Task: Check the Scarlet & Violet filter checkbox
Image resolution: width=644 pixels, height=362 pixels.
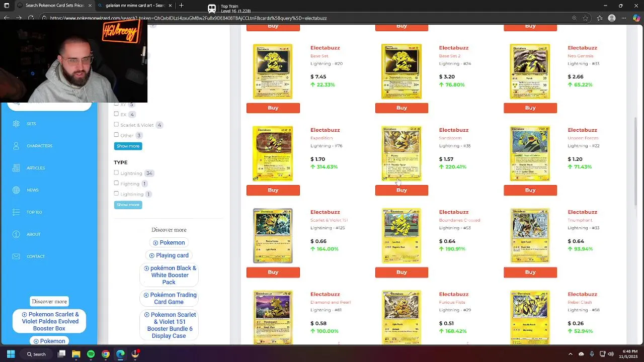Action: pyautogui.click(x=116, y=124)
